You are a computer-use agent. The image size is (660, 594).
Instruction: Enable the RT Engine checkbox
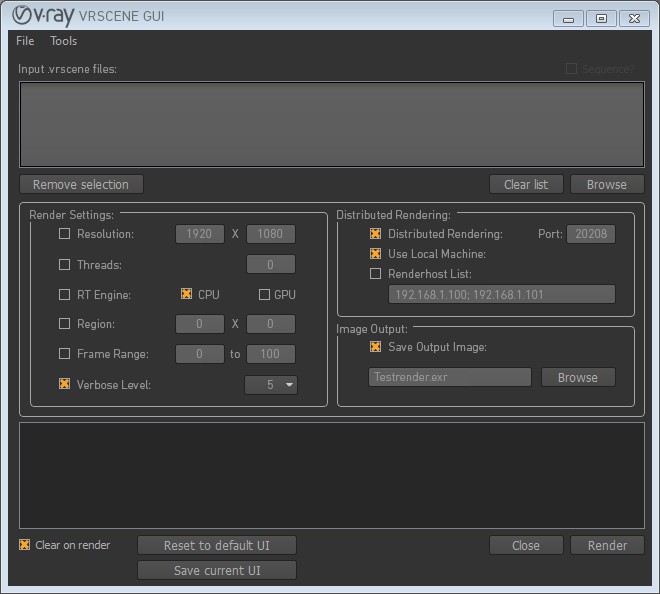(x=64, y=294)
